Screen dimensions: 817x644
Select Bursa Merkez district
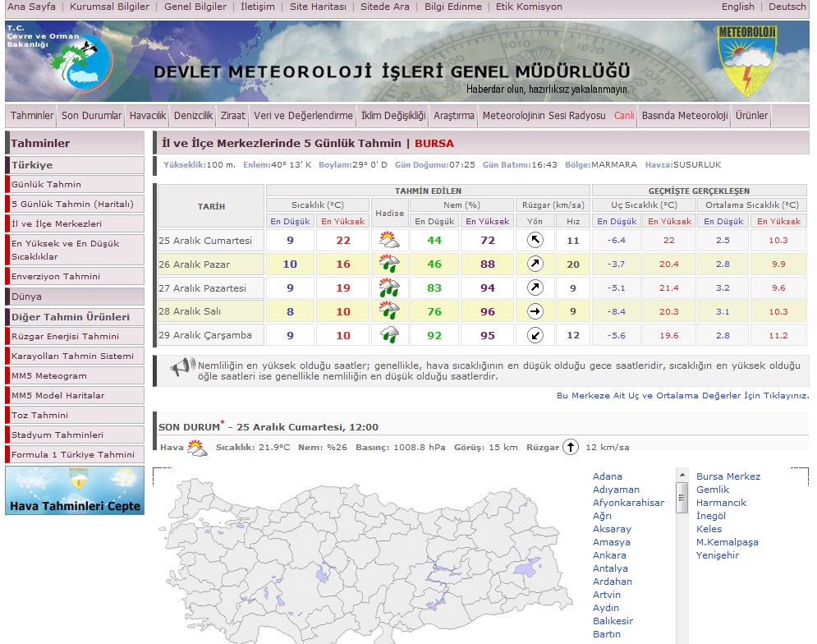tap(727, 476)
